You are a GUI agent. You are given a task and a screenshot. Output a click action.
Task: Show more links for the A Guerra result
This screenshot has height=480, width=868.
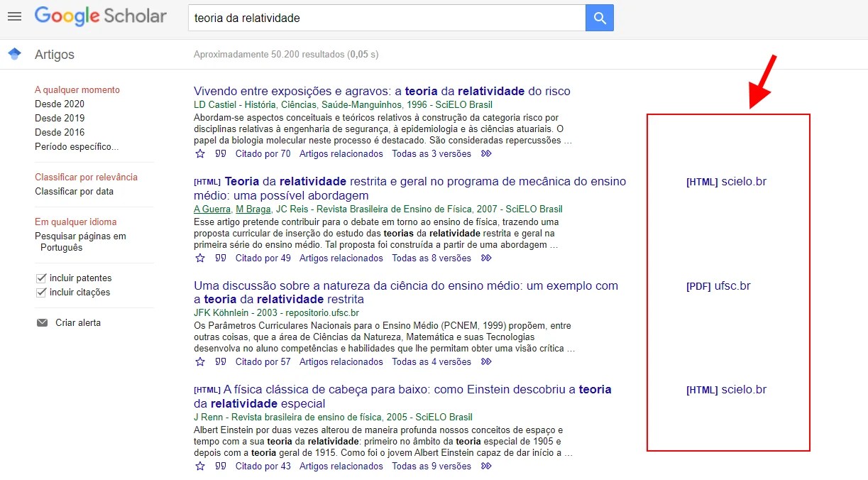pyautogui.click(x=486, y=258)
